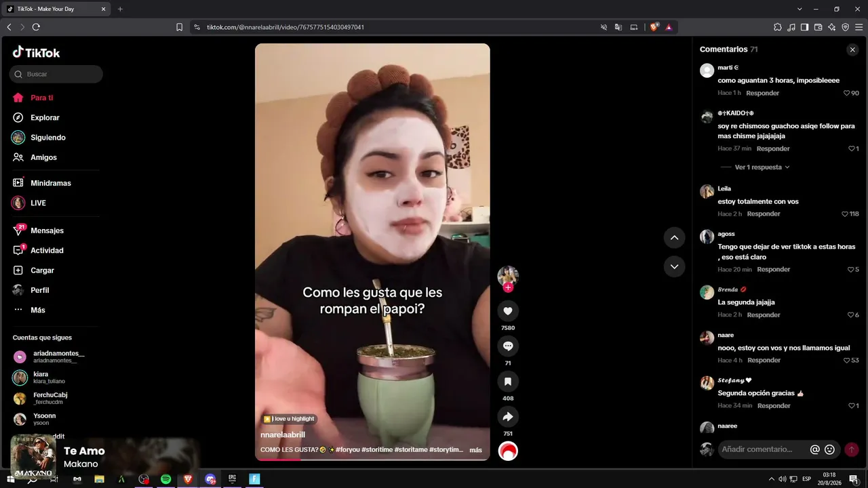Bookmark this page from the address bar
Image resolution: width=868 pixels, height=488 pixels.
pos(179,27)
